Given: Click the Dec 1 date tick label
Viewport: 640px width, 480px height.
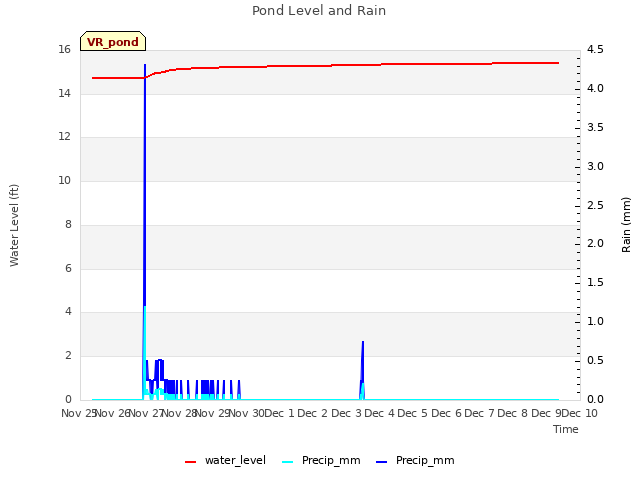Looking at the screenshot, I should tap(280, 413).
